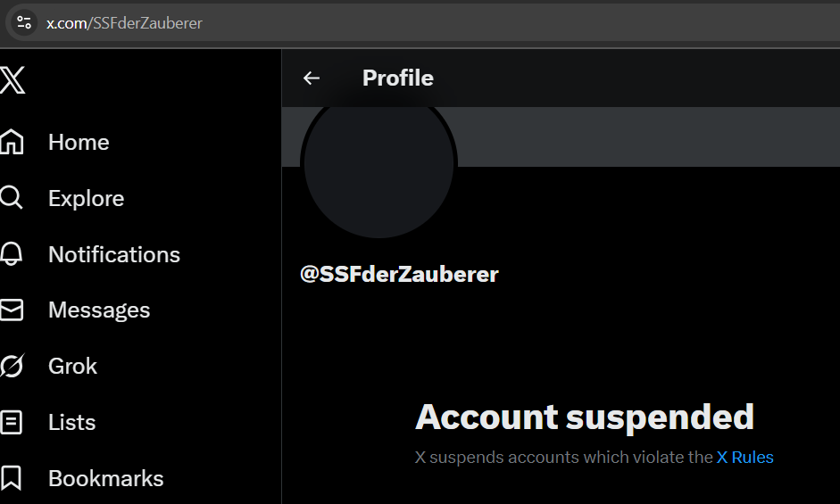Focus the x.com/SSFderZauberer address bar
Screen dimensions: 840x504
357,23
